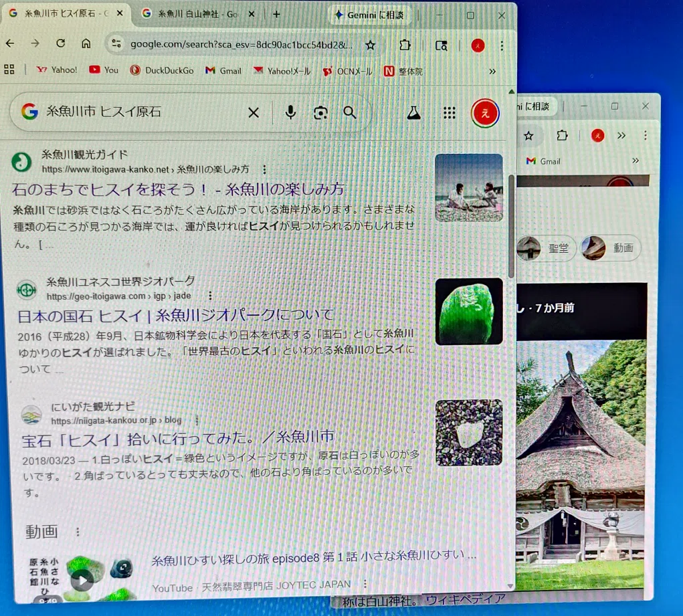
Task: Bookmark page star in back window
Action: click(x=528, y=136)
